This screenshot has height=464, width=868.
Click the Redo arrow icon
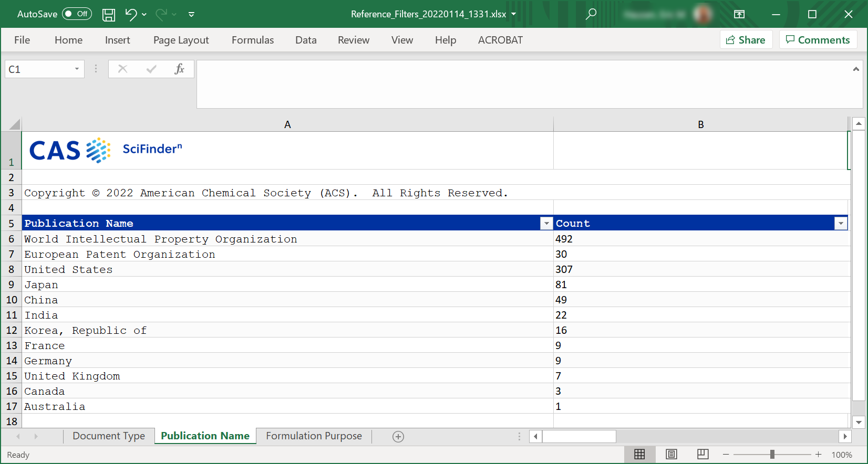click(161, 14)
